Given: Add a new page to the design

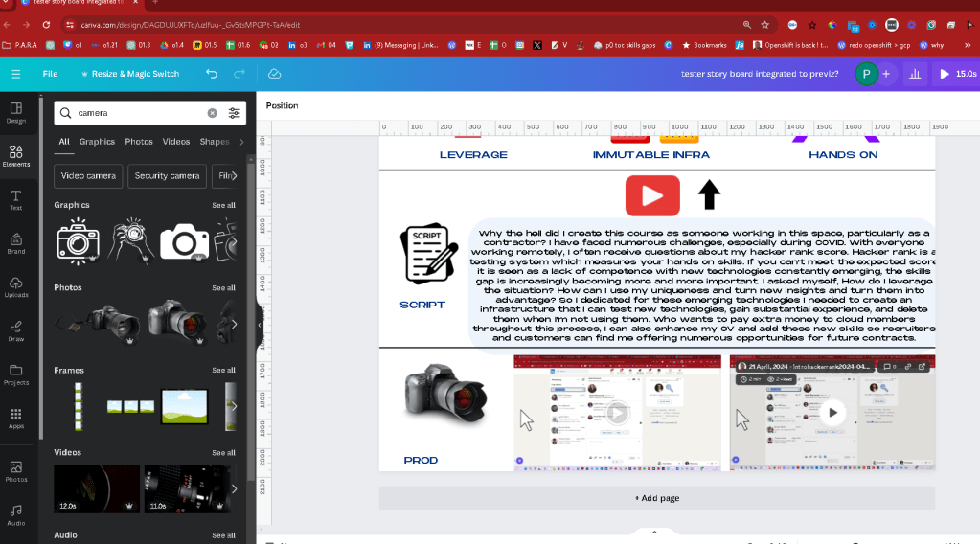Looking at the screenshot, I should [657, 498].
